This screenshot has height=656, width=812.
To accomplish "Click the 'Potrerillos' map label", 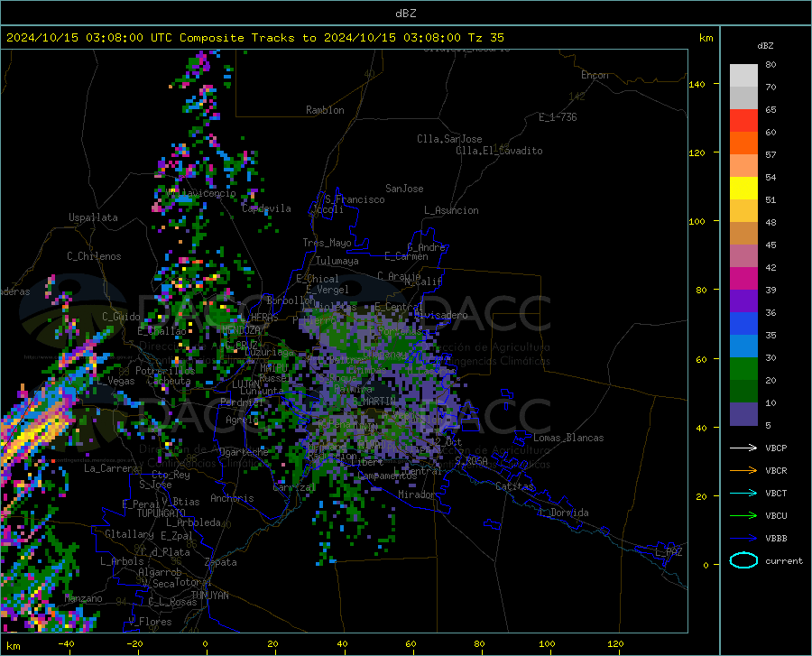I will (165, 371).
